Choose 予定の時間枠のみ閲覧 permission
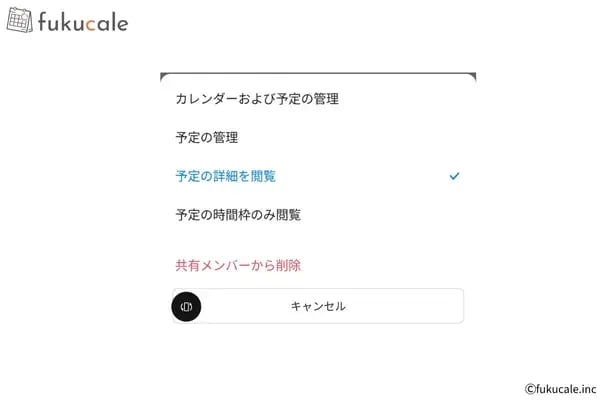 coord(318,215)
